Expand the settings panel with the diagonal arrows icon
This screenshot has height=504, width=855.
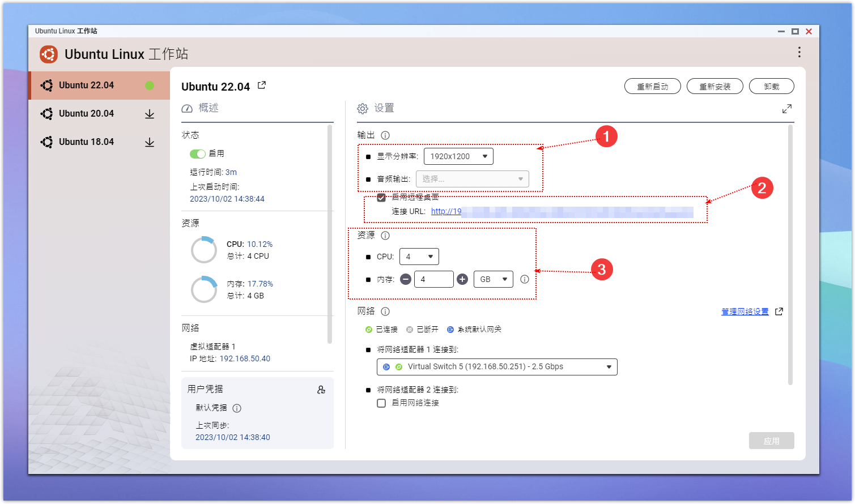787,109
